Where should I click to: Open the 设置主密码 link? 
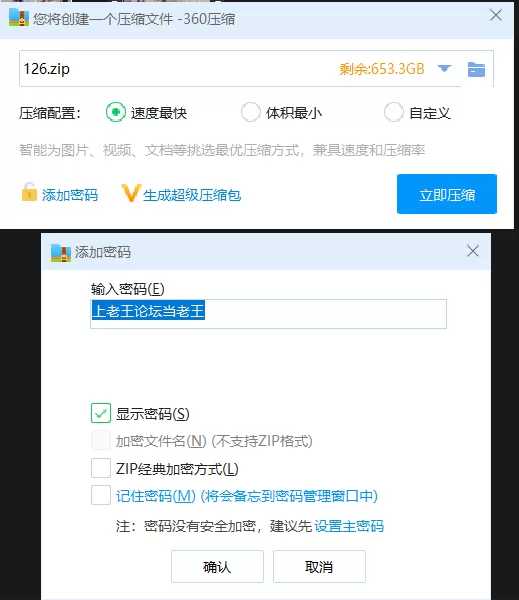click(x=349, y=526)
